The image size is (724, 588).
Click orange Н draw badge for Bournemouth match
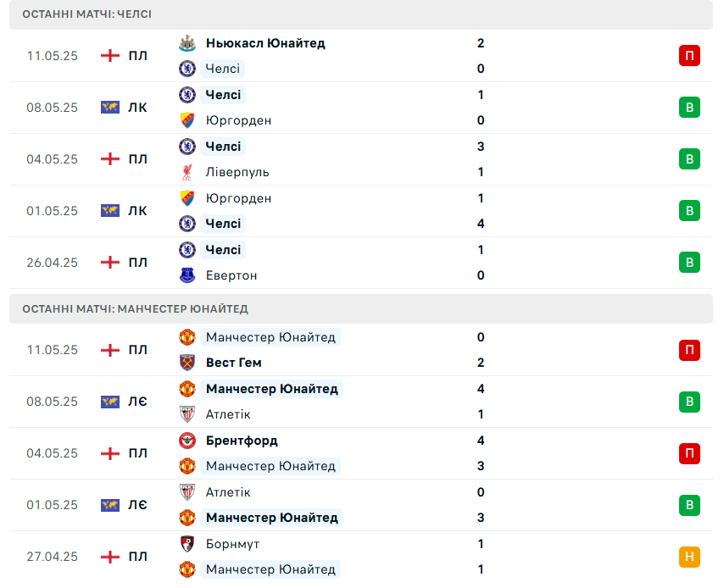point(689,557)
